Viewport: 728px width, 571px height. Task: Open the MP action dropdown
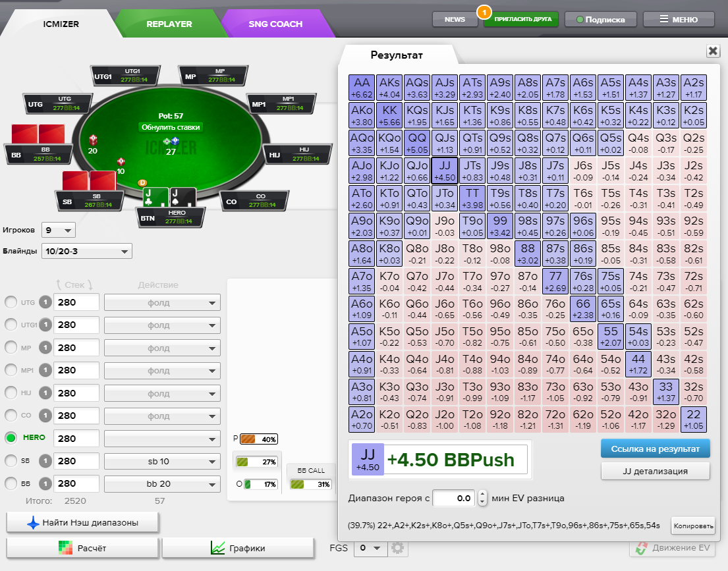click(162, 348)
